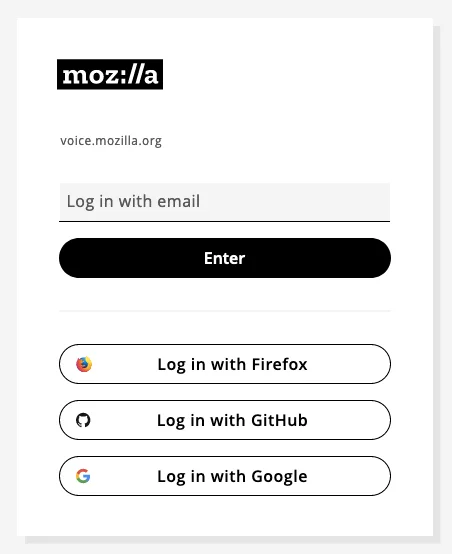Select the voice.mozilla.org site label
The width and height of the screenshot is (452, 554).
point(111,141)
